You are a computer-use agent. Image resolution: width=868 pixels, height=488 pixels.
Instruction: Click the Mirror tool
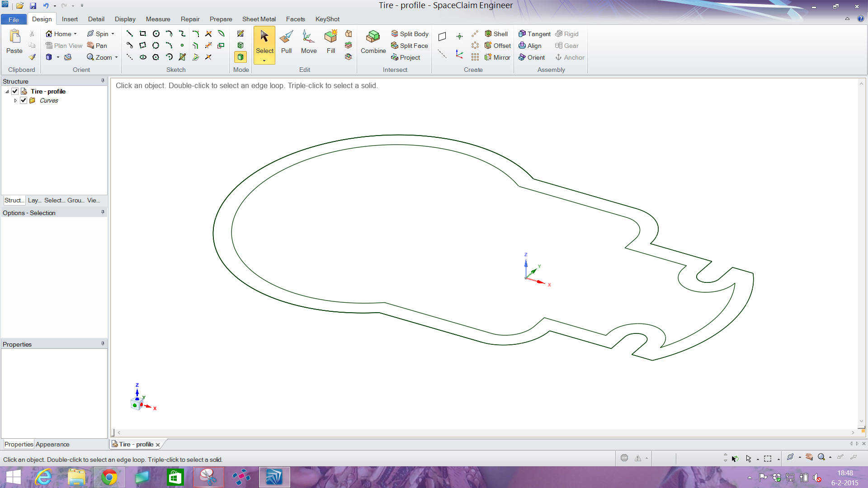[x=497, y=57]
